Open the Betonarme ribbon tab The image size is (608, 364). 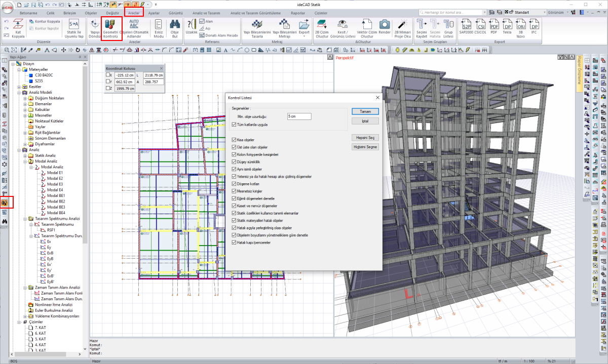28,13
